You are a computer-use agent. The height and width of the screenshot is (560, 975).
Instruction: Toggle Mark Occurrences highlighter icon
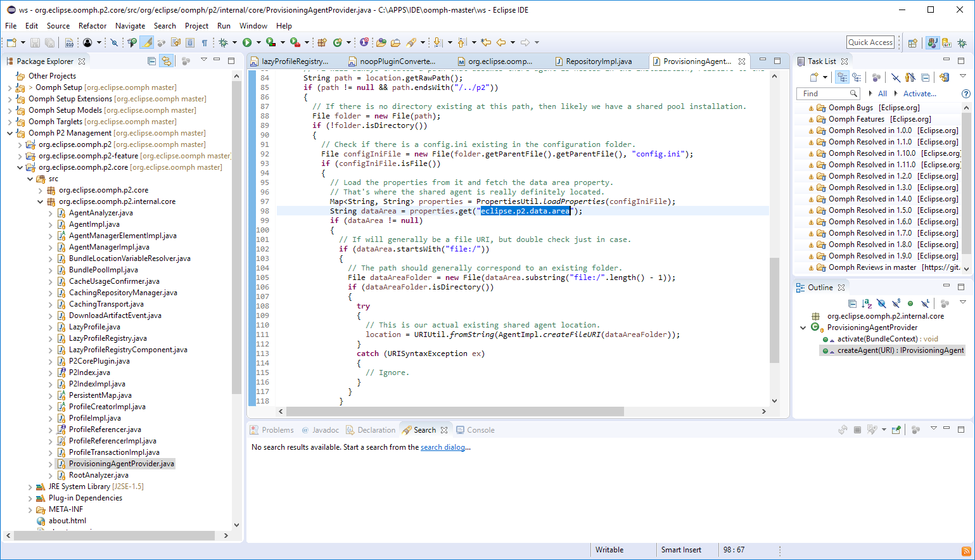click(146, 42)
